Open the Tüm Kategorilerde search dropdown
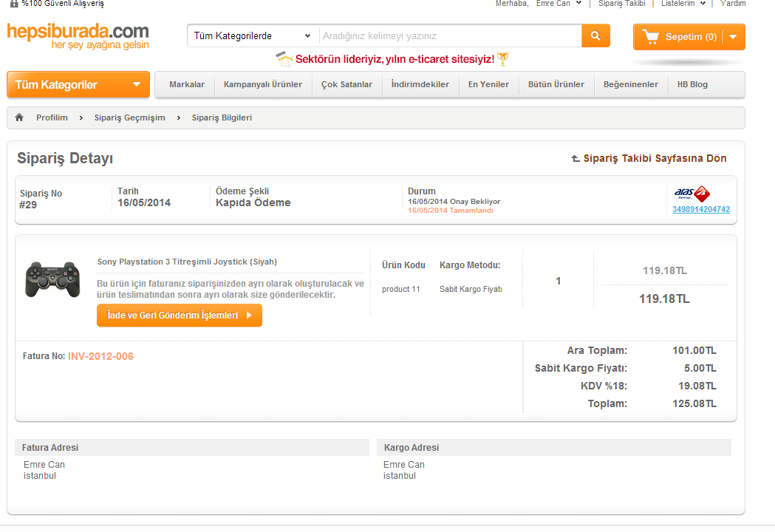The width and height of the screenshot is (775, 532). click(x=253, y=35)
